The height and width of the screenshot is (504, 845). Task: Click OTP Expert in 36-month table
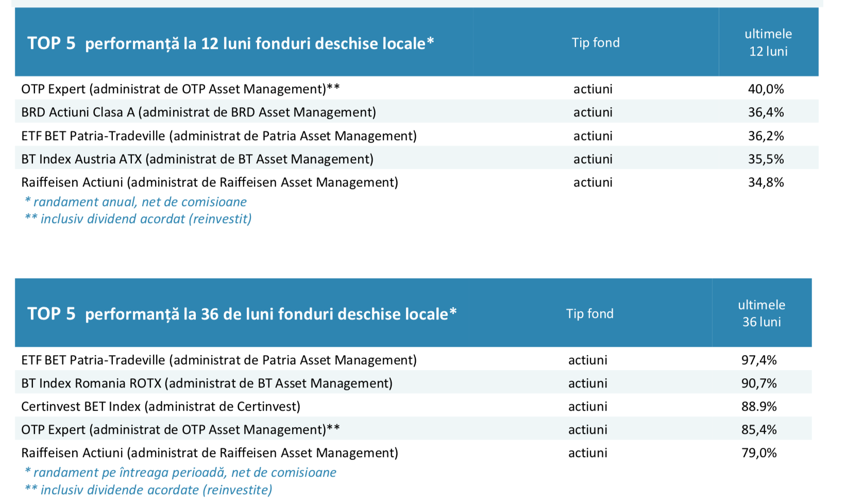coord(180,430)
